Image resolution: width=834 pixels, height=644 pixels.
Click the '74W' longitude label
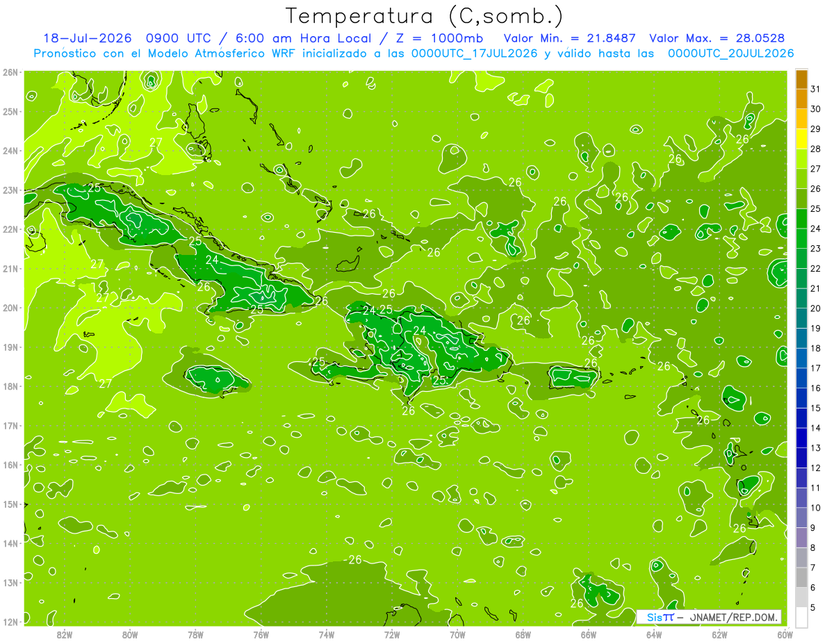pyautogui.click(x=327, y=634)
